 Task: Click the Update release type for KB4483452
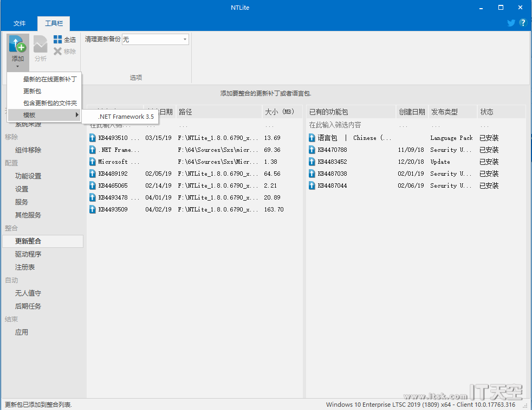pyautogui.click(x=440, y=162)
